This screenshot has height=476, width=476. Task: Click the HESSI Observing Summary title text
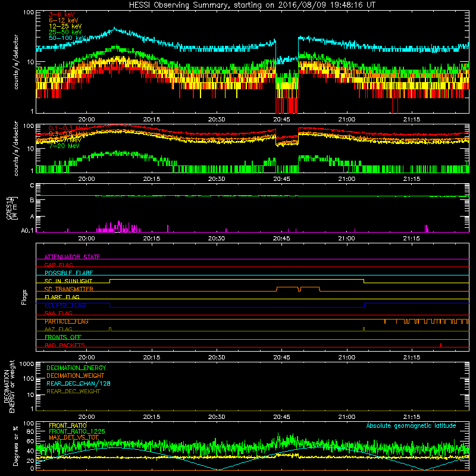pyautogui.click(x=252, y=5)
